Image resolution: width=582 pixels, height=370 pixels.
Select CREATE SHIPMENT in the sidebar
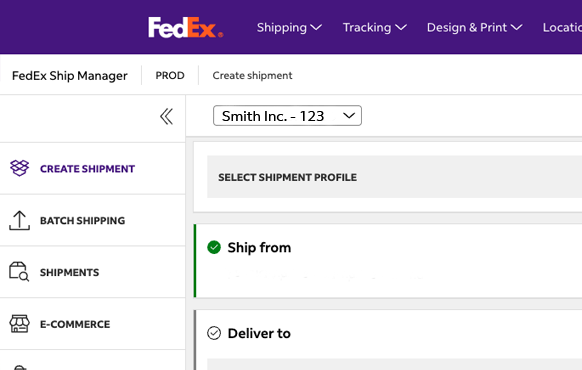click(x=87, y=168)
